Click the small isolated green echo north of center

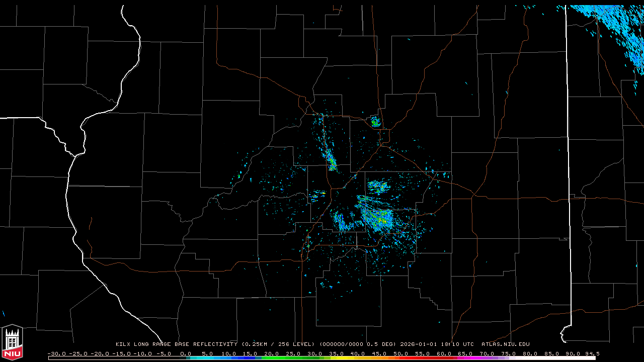375,121
